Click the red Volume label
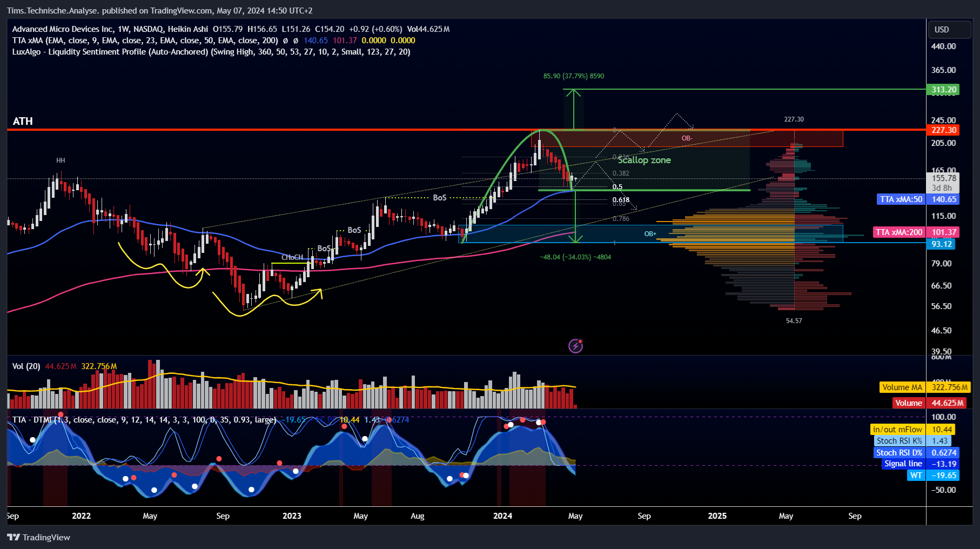980x549 pixels. pos(909,403)
